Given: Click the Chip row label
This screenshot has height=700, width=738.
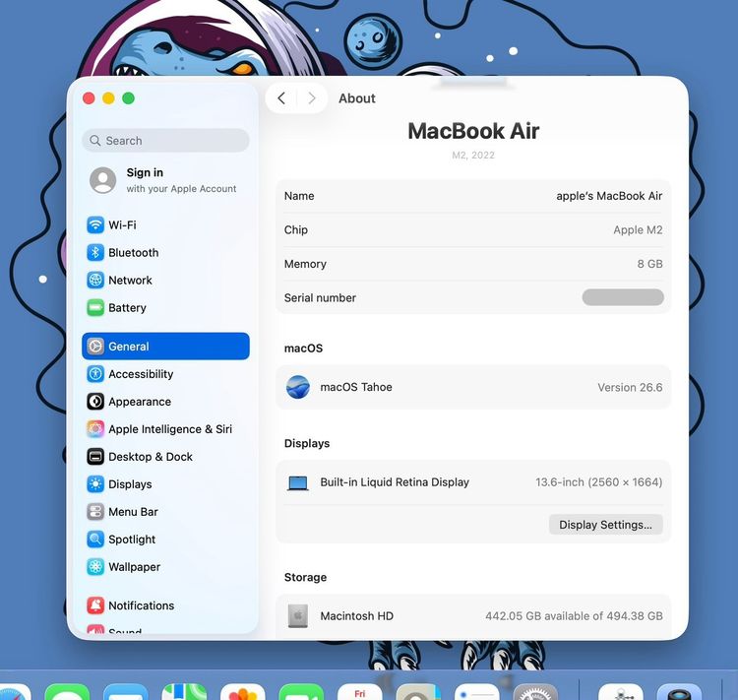Looking at the screenshot, I should (296, 229).
